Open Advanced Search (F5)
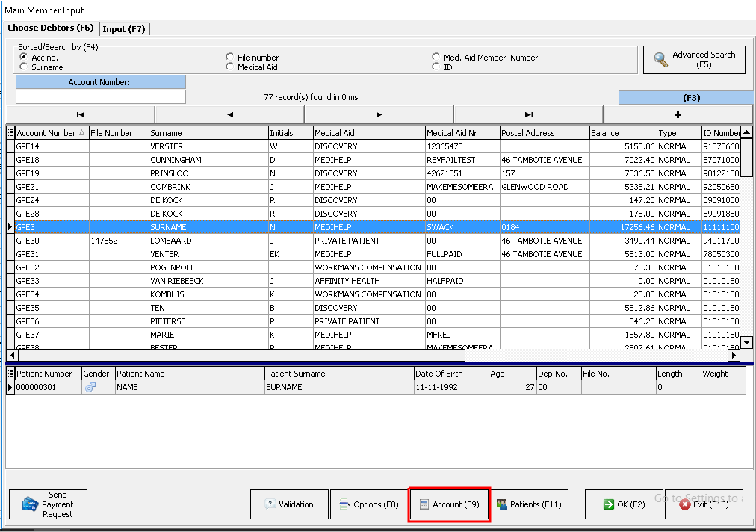 694,60
